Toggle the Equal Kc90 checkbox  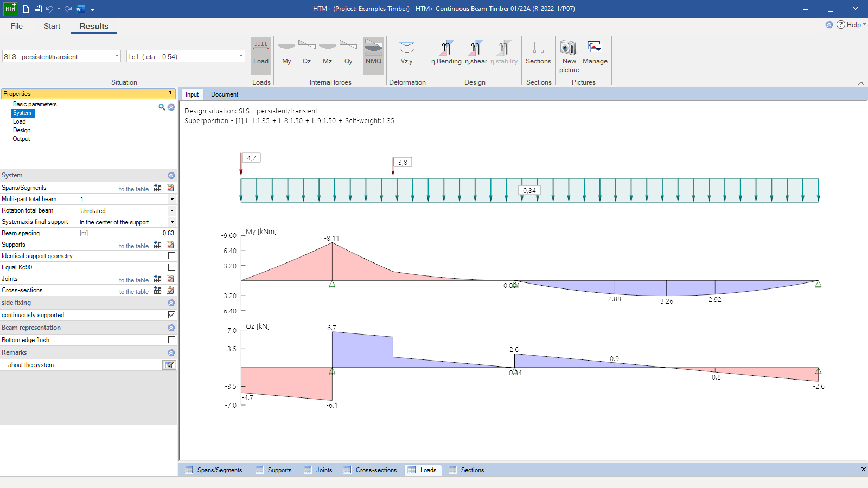[171, 267]
